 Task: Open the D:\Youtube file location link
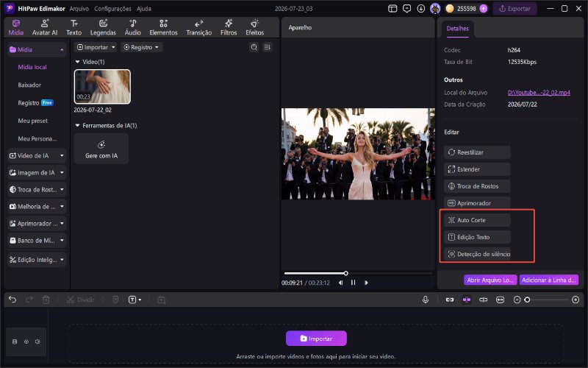pos(539,93)
